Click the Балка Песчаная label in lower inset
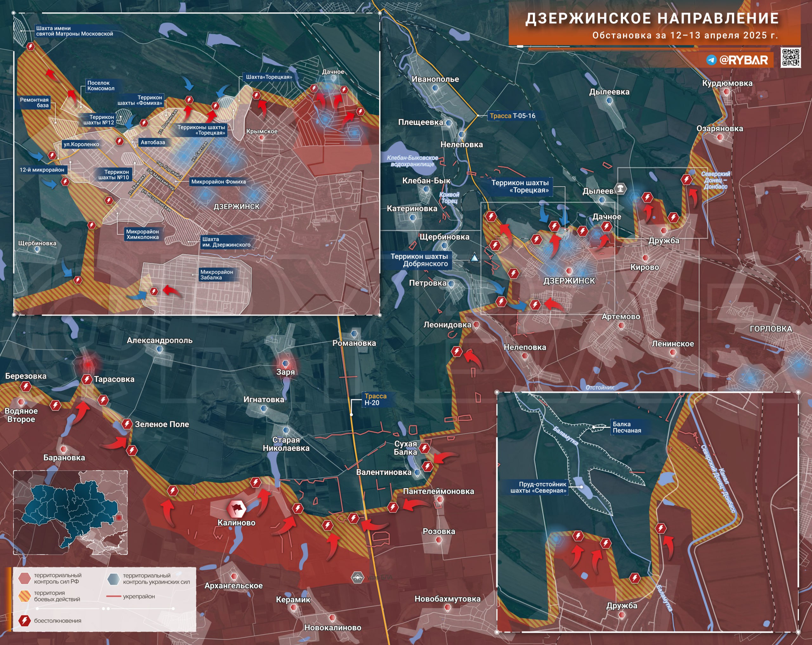 [627, 427]
